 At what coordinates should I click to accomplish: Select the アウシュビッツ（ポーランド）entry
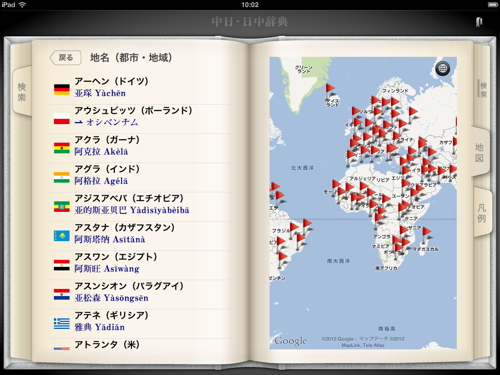[x=140, y=119]
